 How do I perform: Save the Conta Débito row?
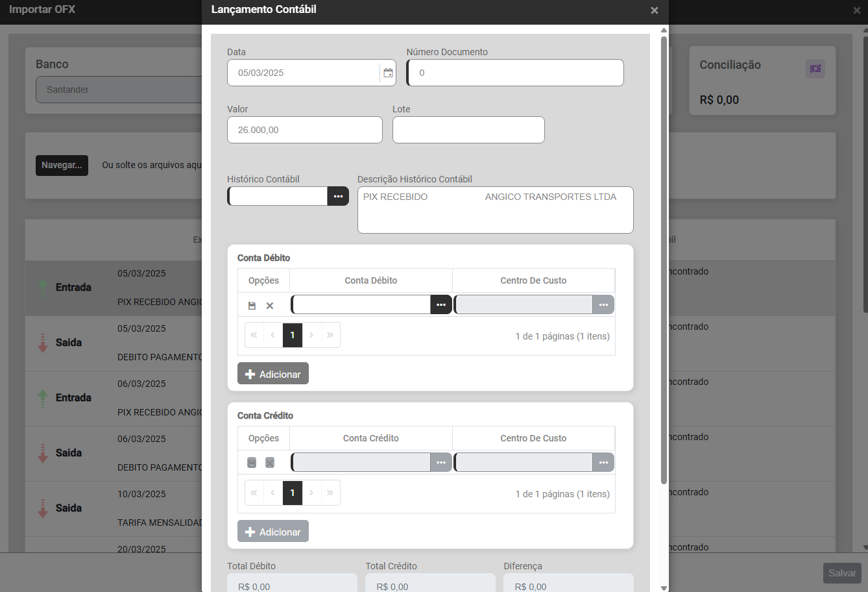coord(252,305)
